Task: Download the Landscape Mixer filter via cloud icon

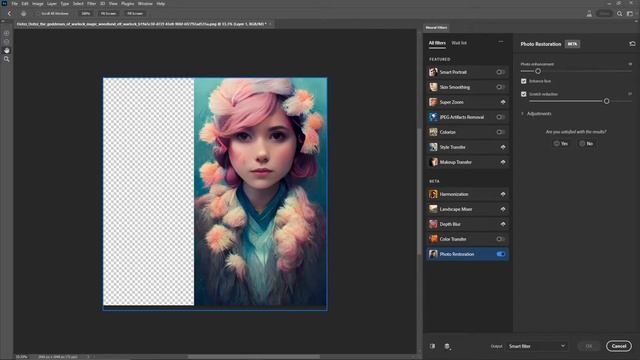Action: [x=503, y=209]
